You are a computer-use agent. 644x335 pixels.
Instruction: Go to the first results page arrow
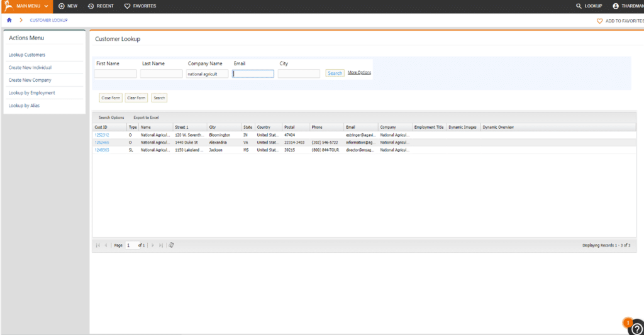(97, 245)
